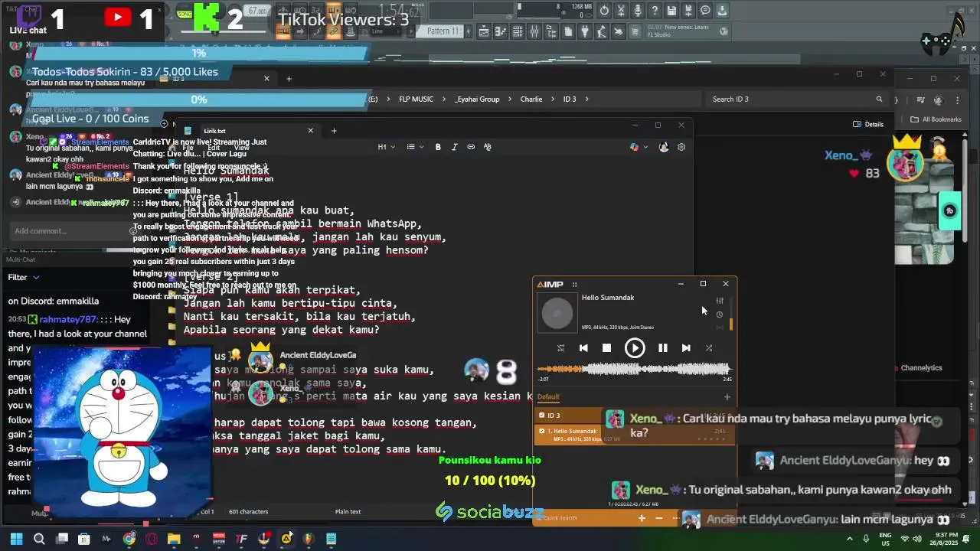Open H1 heading dropdown in editor
The width and height of the screenshot is (980, 551).
tap(387, 147)
